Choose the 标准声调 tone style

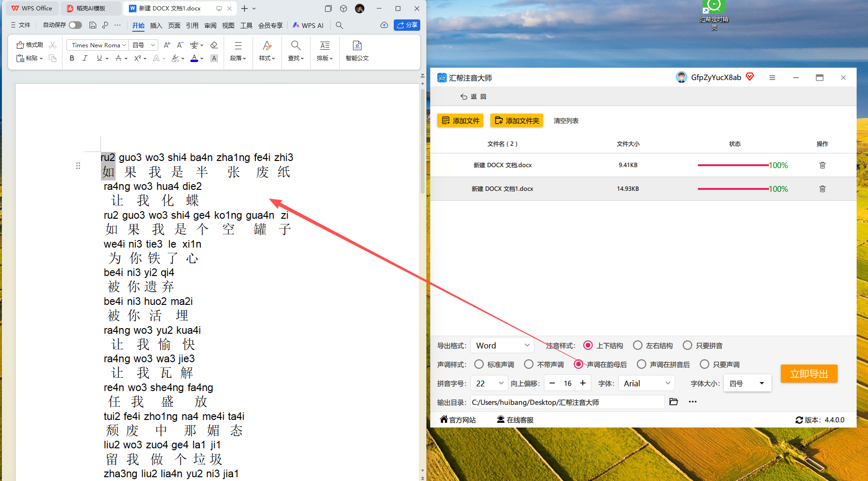click(479, 365)
